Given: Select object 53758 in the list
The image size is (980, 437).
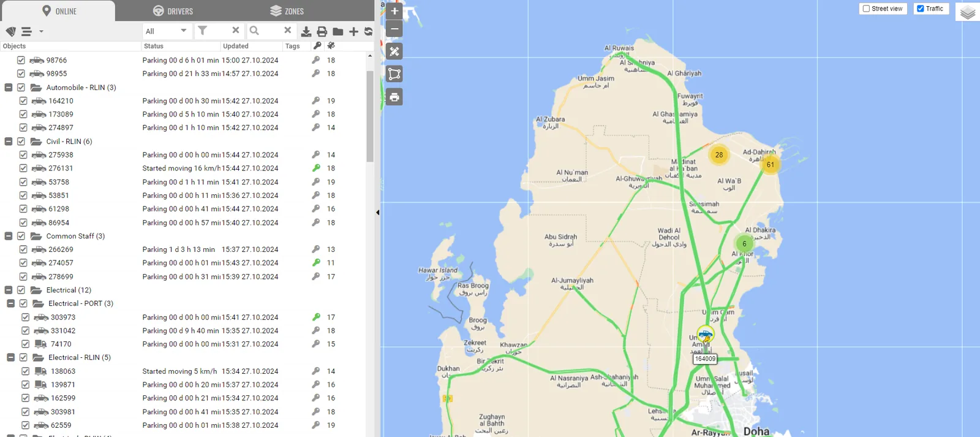Looking at the screenshot, I should tap(59, 182).
